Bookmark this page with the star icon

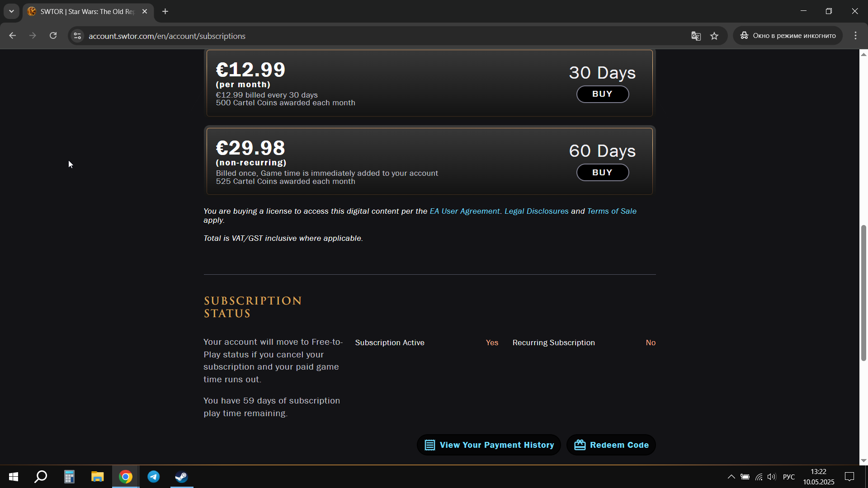pyautogui.click(x=714, y=36)
